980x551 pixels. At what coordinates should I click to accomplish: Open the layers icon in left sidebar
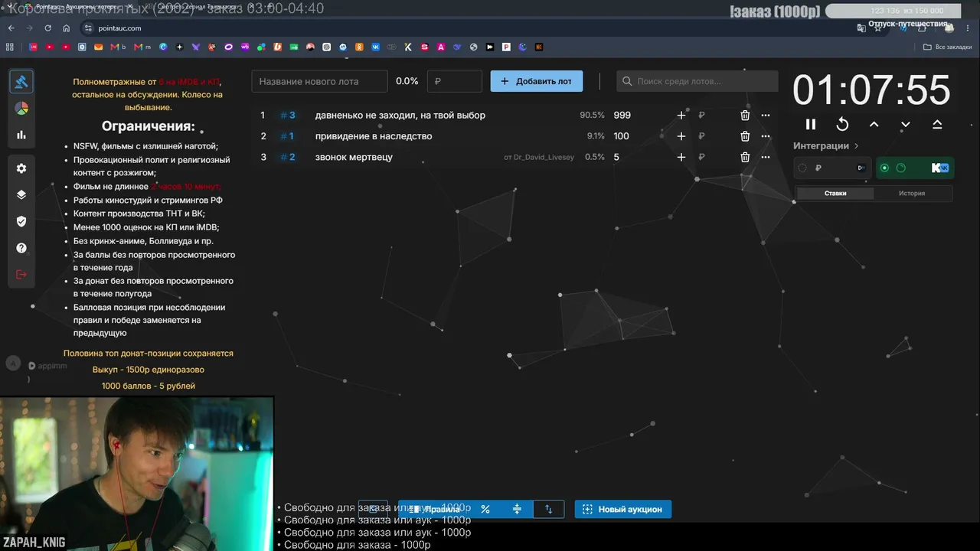[x=21, y=194]
